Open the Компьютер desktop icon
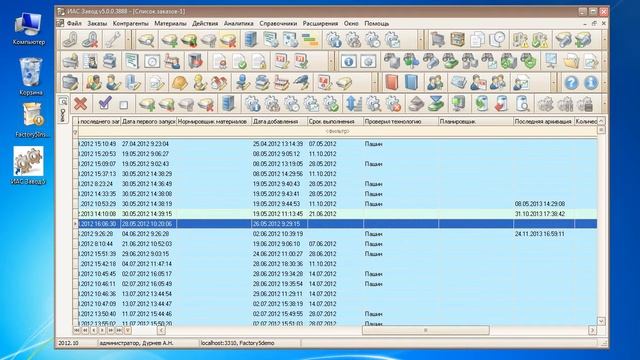This screenshot has height=360, width=640. point(29,29)
